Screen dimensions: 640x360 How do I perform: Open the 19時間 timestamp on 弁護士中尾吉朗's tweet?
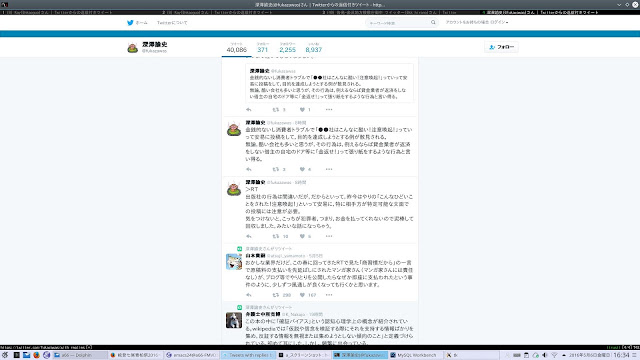point(316,315)
